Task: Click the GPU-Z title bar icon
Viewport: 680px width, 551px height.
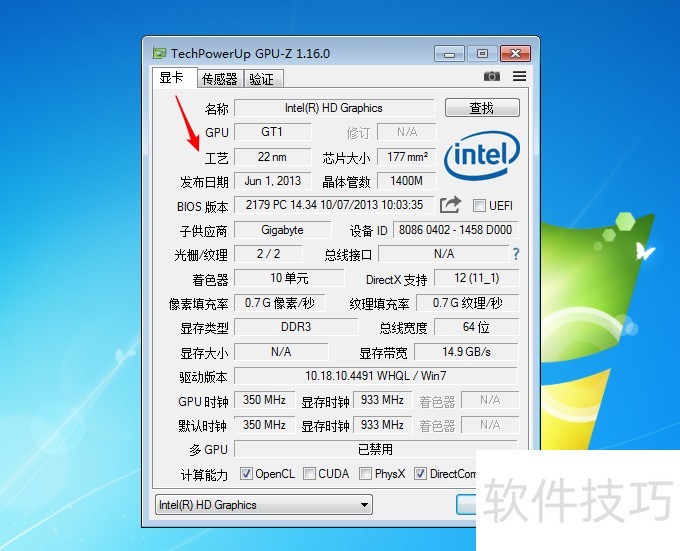Action: point(159,53)
